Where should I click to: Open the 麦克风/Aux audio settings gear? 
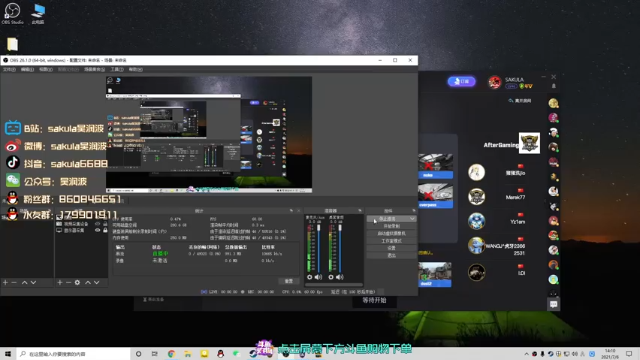click(x=309, y=277)
